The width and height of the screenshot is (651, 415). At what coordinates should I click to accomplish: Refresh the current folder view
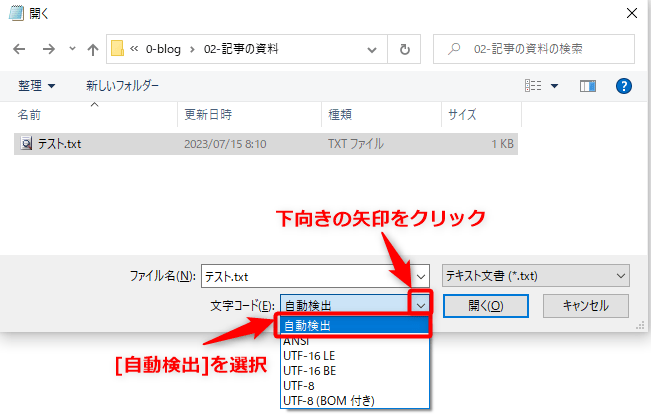point(404,48)
